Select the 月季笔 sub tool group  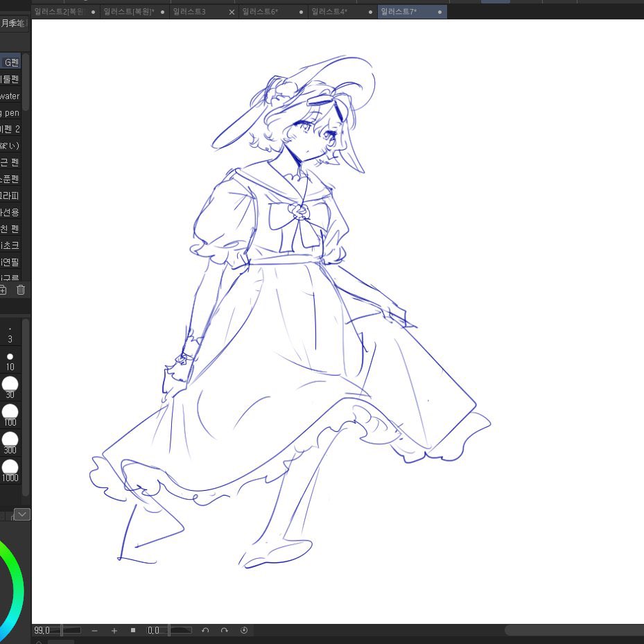click(14, 24)
